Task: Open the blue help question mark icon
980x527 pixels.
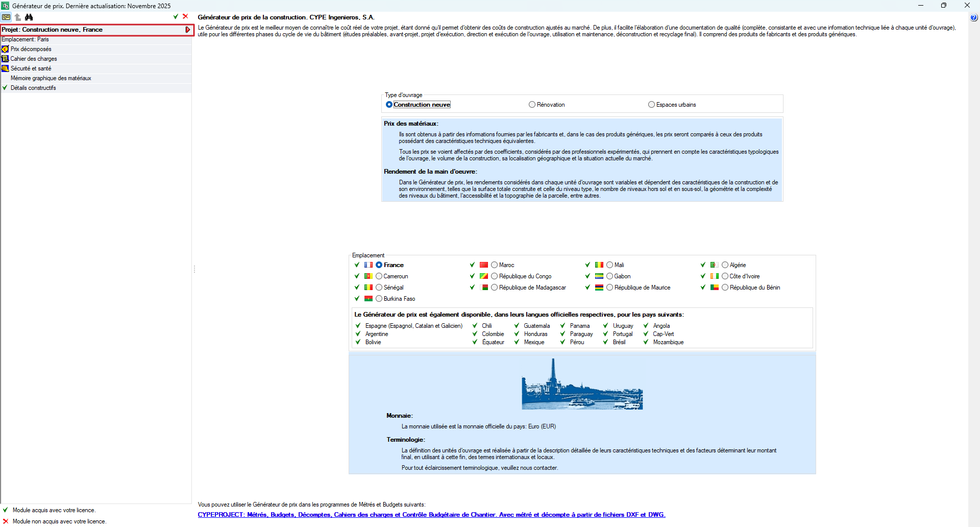Action: 974,18
